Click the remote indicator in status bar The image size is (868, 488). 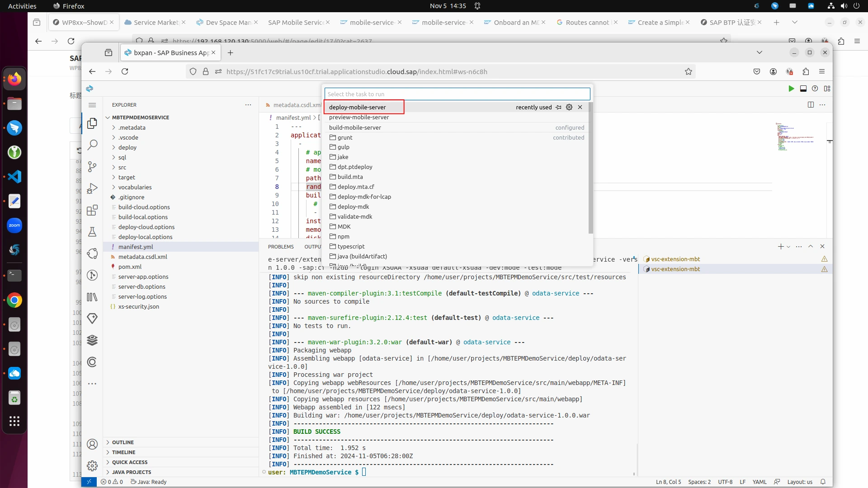pyautogui.click(x=89, y=482)
